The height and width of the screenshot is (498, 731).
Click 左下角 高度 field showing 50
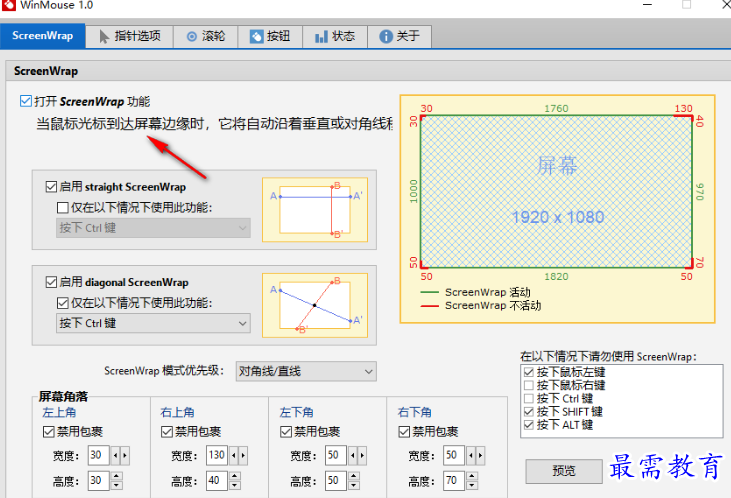(336, 480)
